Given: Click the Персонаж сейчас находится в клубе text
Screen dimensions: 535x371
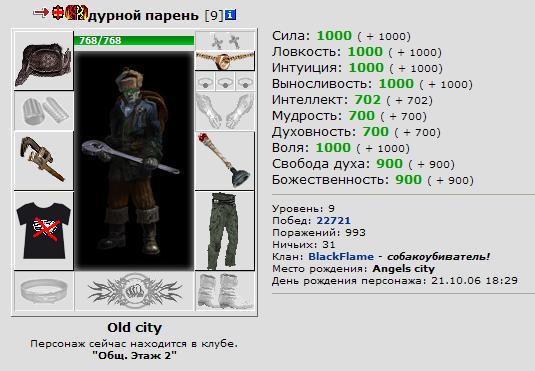Looking at the screenshot, I should coord(134,344).
